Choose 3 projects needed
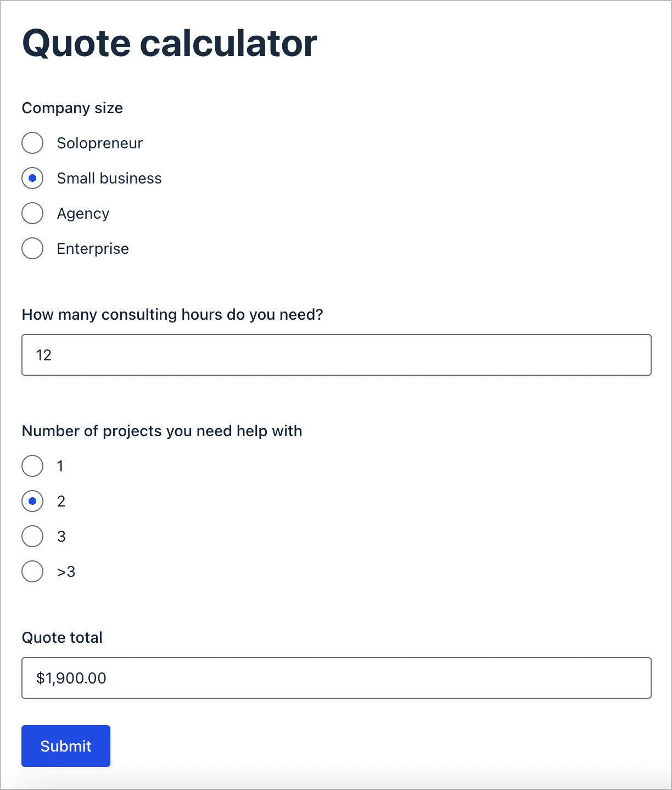The height and width of the screenshot is (790, 672). tap(32, 536)
